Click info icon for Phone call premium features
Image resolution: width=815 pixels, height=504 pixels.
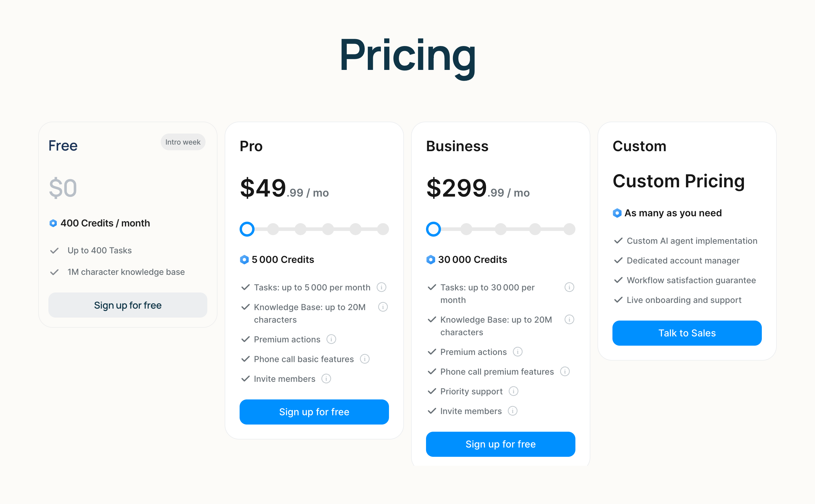coord(565,371)
